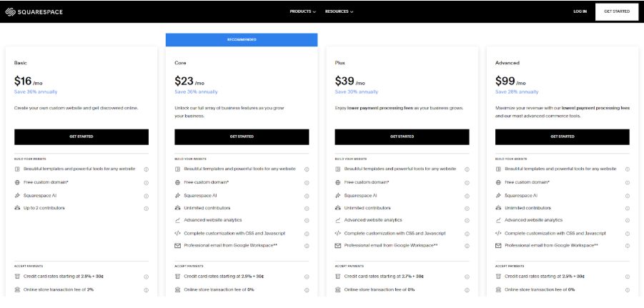Select Get Started on the Plus plan
The height and width of the screenshot is (308, 644).
pos(402,136)
